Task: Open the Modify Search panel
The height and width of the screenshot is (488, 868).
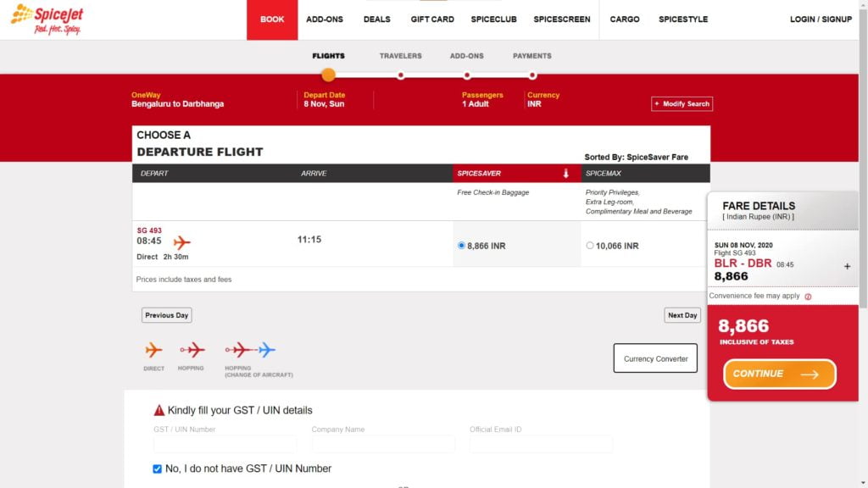Action: (682, 103)
